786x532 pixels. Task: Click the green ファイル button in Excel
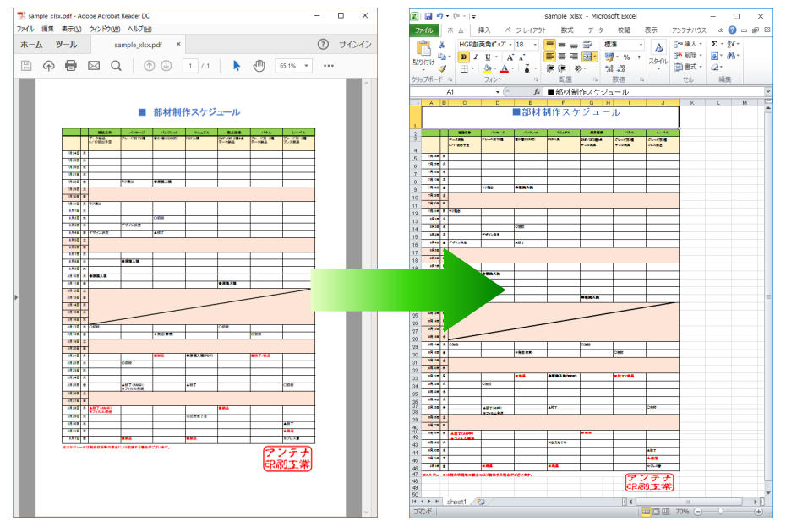point(424,30)
